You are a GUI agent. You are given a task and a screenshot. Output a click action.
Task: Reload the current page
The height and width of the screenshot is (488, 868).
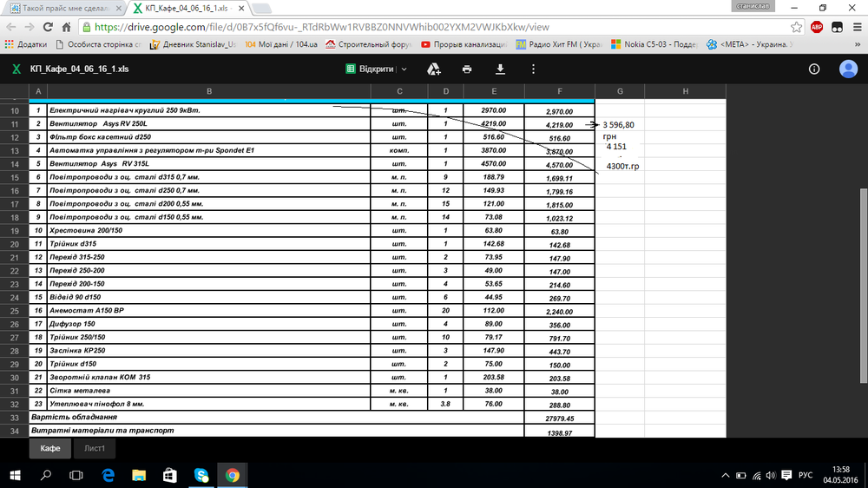click(48, 27)
